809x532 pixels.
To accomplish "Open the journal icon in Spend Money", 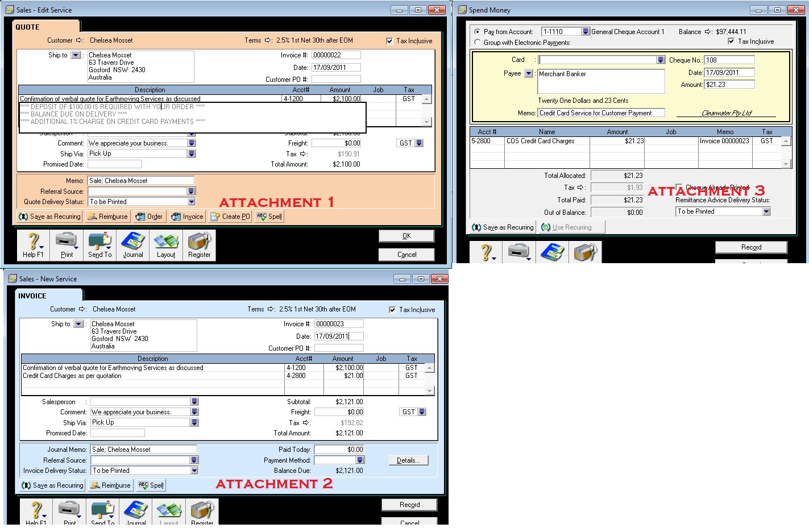I will [552, 252].
